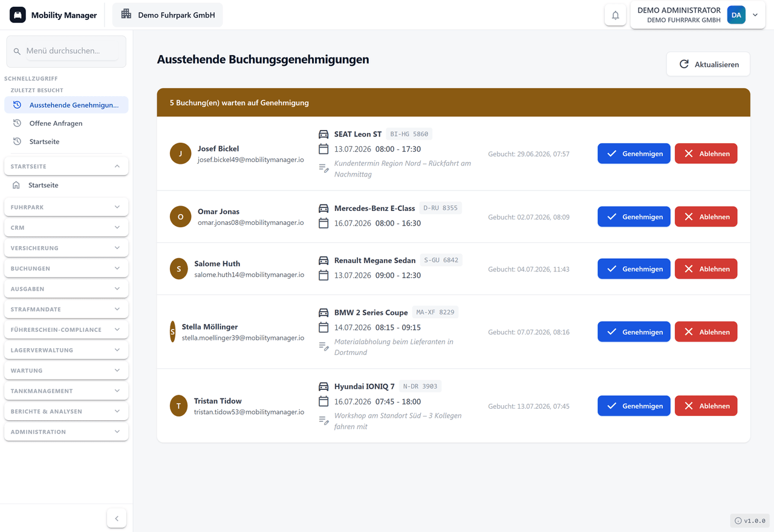Click the car icon beside Renault Megane Sedan
This screenshot has width=774, height=532.
(324, 261)
